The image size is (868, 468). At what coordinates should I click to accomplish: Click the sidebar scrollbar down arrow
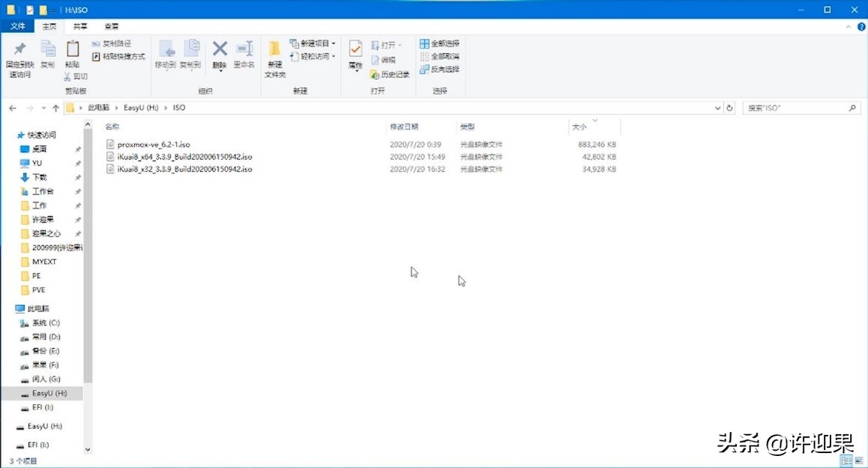(88, 449)
